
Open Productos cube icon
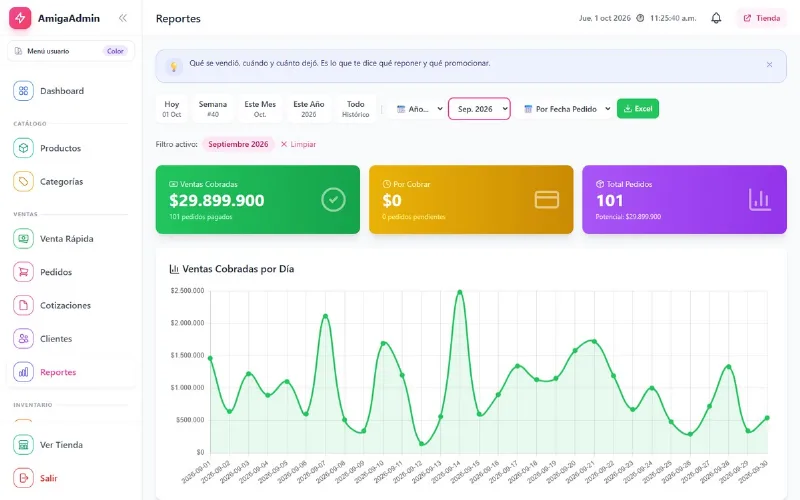point(23,148)
